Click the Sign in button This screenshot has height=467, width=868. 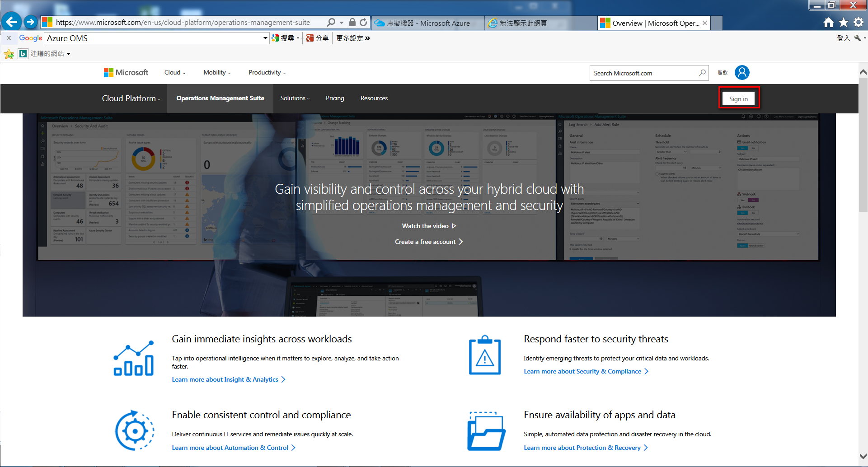tap(738, 98)
